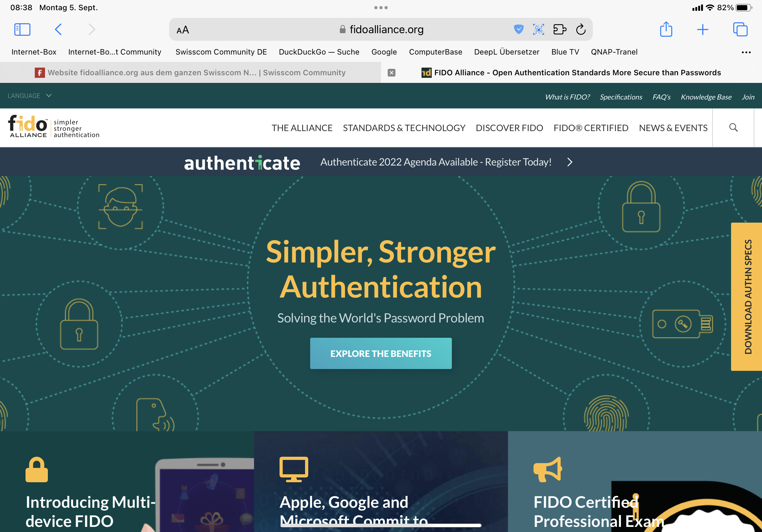Close the Swisscom Community tab
This screenshot has height=532, width=762.
pos(392,73)
